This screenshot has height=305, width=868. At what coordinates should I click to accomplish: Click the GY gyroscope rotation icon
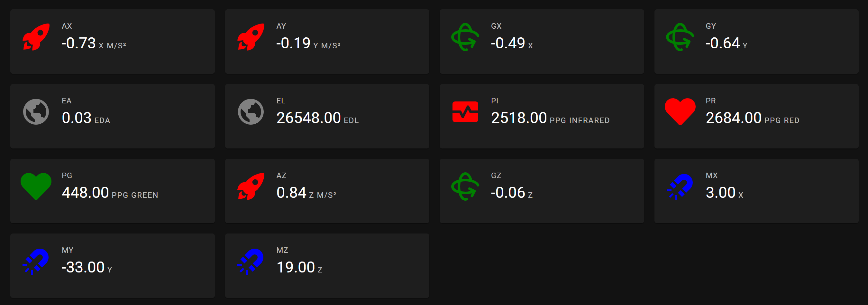pyautogui.click(x=680, y=37)
